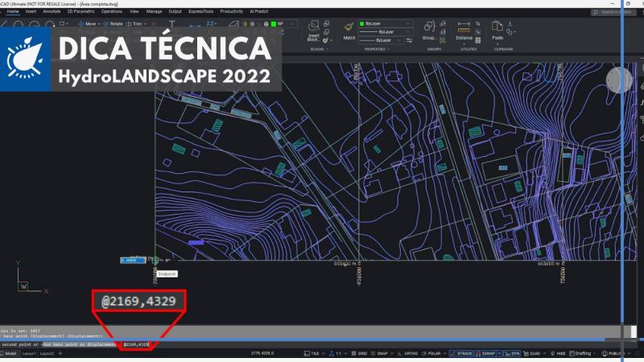Click the green ByLayer color swatch
The image size is (644, 362).
(361, 24)
